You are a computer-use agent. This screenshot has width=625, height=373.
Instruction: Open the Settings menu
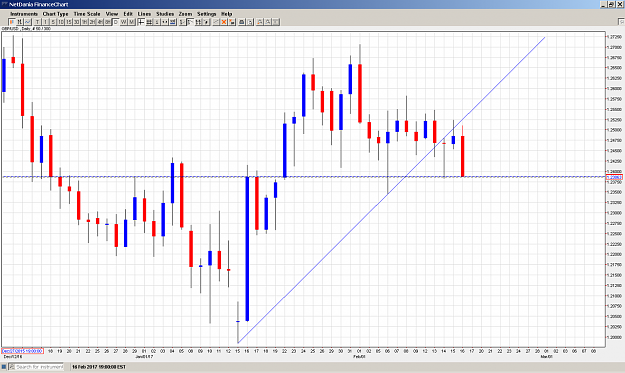point(206,14)
